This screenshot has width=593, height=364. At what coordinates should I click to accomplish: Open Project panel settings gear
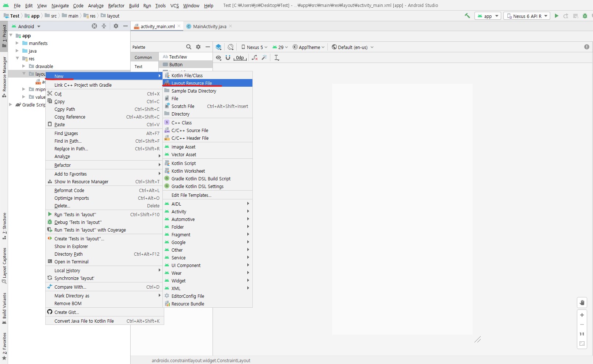(116, 26)
